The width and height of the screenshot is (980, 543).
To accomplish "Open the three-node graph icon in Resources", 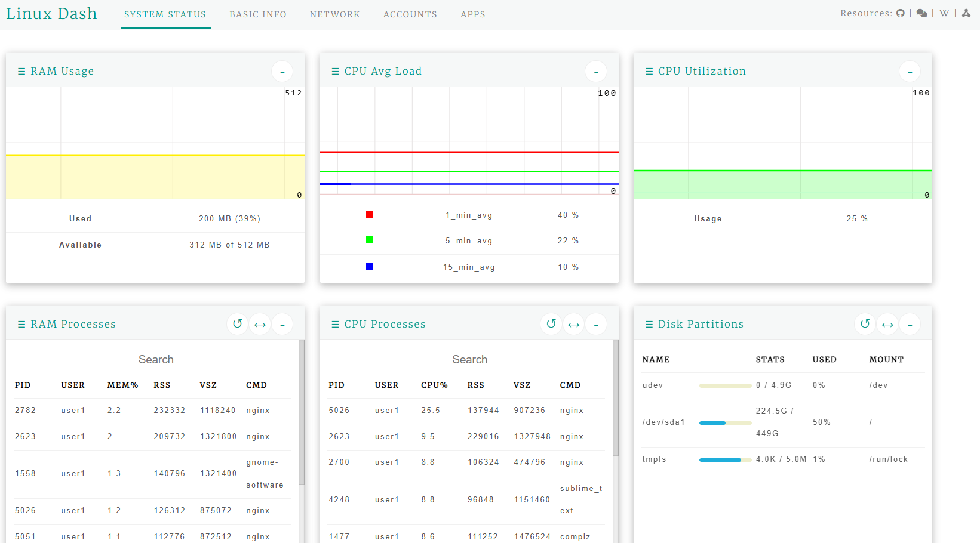I will click(x=966, y=13).
